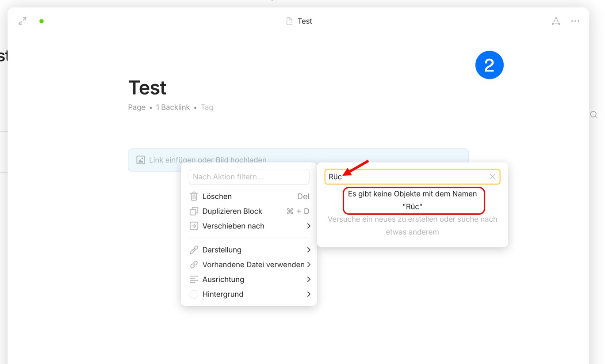Click the Hintergrund color circle swatch
The image size is (605, 364).
[x=194, y=294]
